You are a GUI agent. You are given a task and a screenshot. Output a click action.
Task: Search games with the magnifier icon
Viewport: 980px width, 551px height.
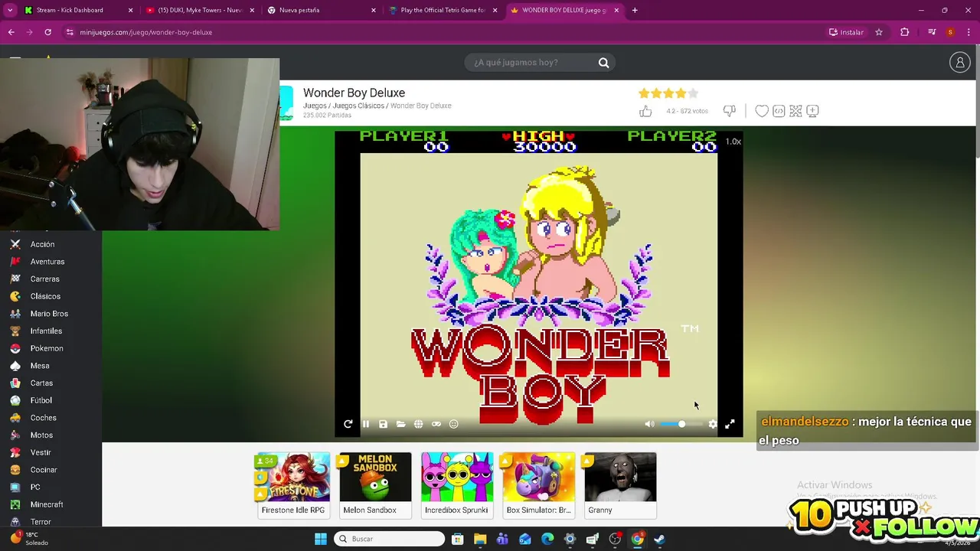point(603,63)
